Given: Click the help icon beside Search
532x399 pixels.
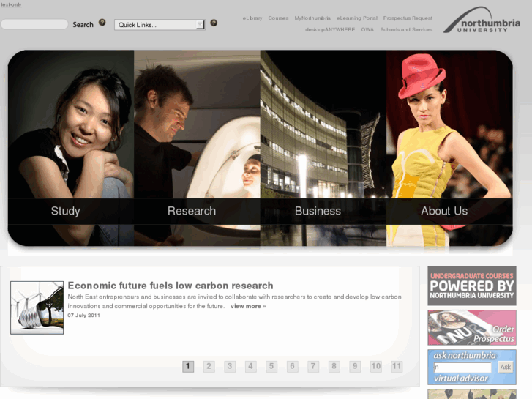Looking at the screenshot, I should coord(102,23).
